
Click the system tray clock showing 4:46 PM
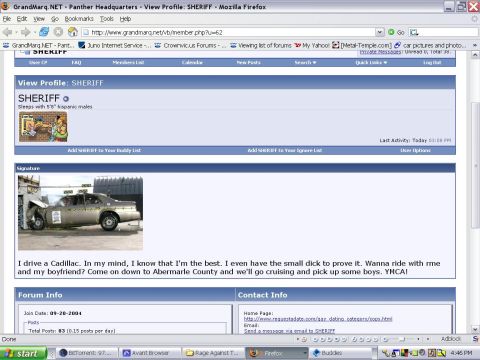[461, 353]
